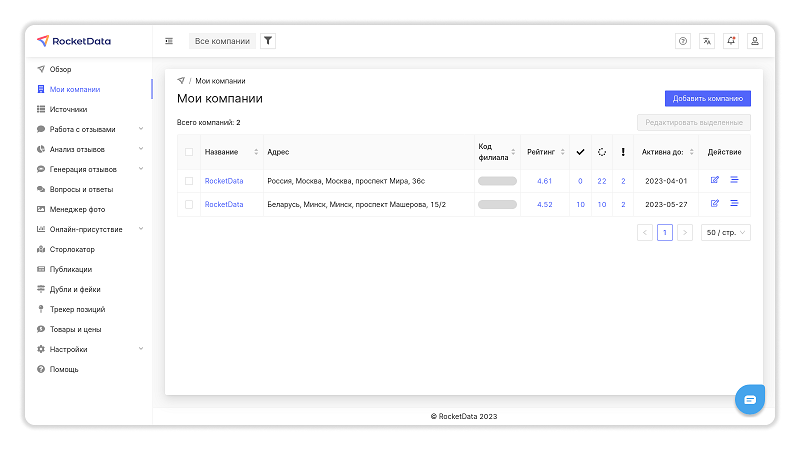The image size is (800, 450).
Task: Open details list icon for Minsk company row
Action: (734, 204)
